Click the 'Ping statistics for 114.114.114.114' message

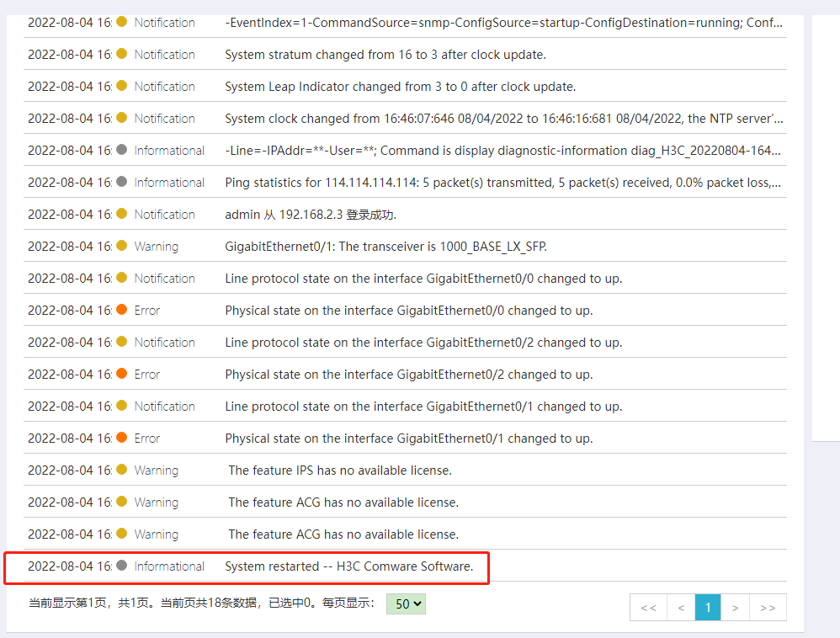click(502, 183)
